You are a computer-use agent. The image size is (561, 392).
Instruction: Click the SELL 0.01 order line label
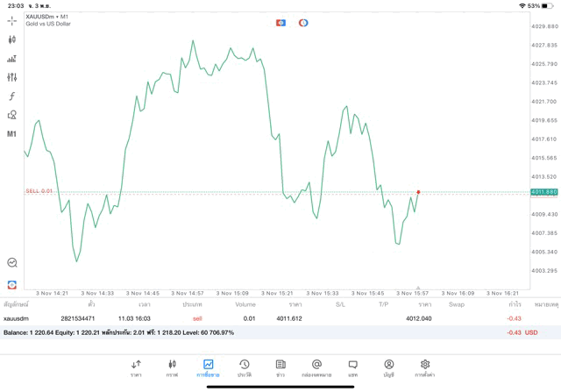click(39, 190)
